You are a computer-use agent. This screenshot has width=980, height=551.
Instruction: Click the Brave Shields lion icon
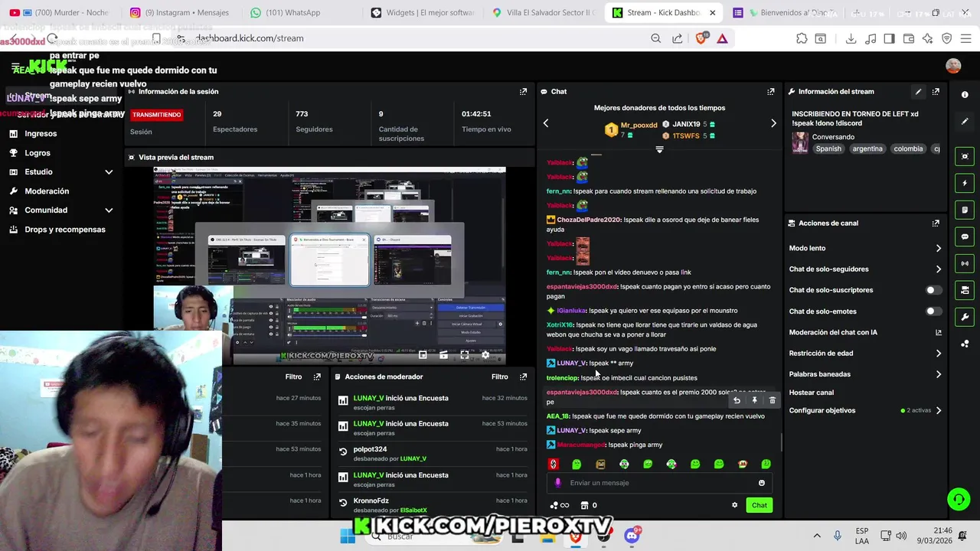[701, 38]
